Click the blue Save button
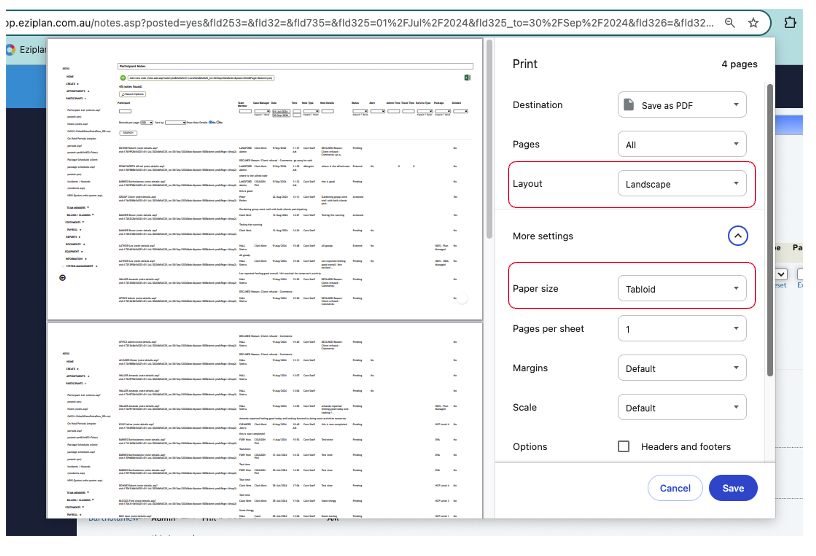This screenshot has height=556, width=816. point(733,488)
